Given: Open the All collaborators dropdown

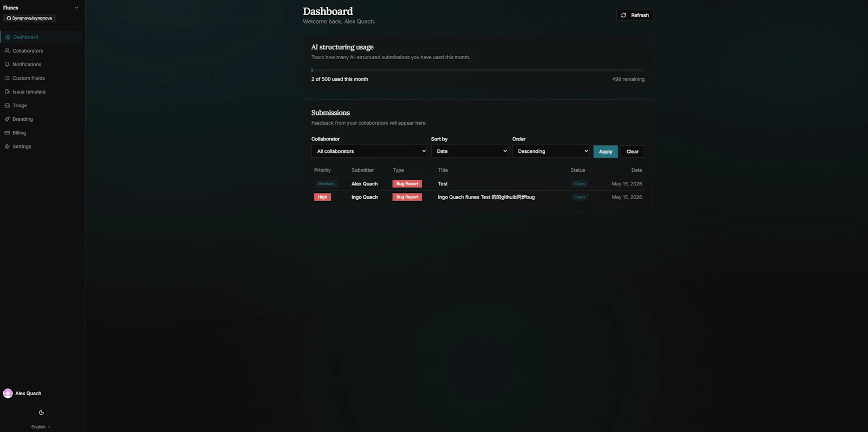Looking at the screenshot, I should [369, 151].
